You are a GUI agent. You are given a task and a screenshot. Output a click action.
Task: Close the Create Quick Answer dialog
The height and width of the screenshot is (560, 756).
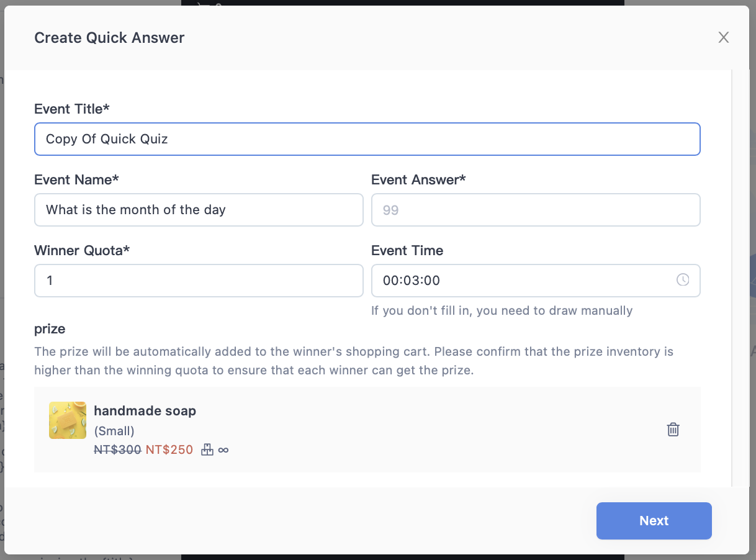pos(723,37)
